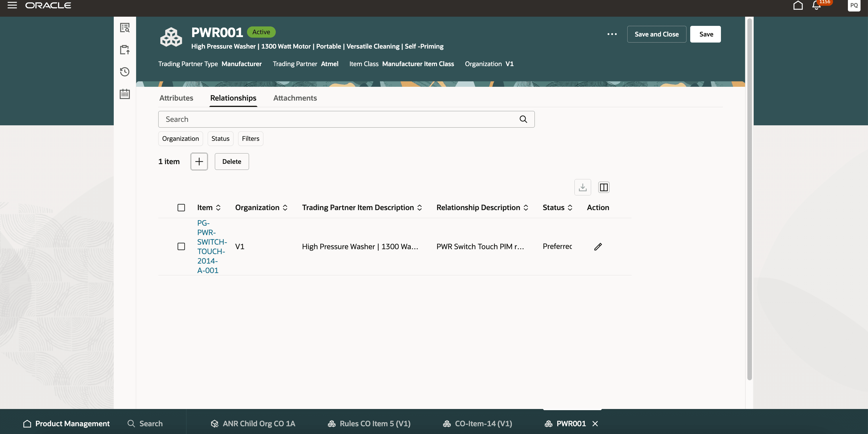Switch to the Attributes tab
The height and width of the screenshot is (434, 868).
(x=176, y=98)
